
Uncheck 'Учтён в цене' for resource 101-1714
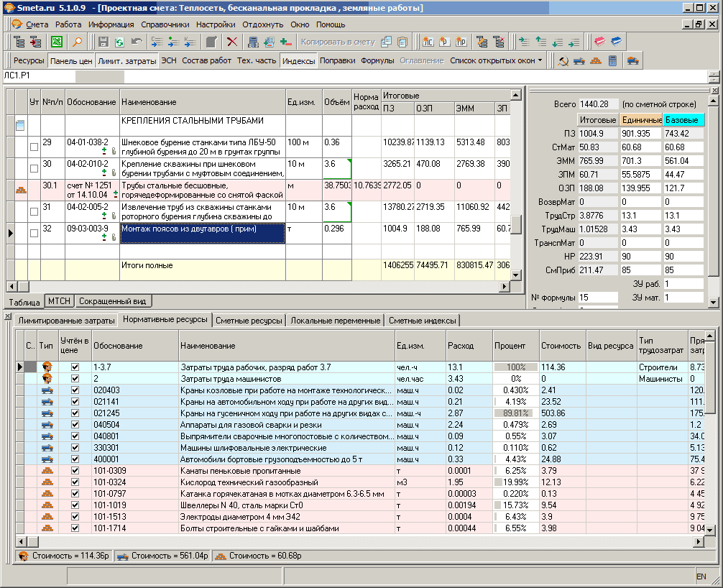click(x=75, y=528)
